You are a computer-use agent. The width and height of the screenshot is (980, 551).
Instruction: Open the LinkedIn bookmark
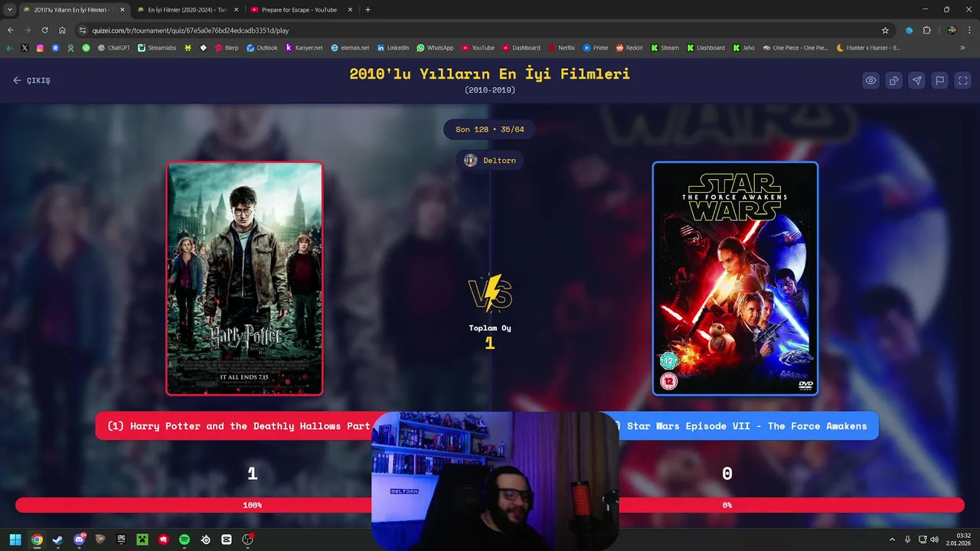(393, 47)
